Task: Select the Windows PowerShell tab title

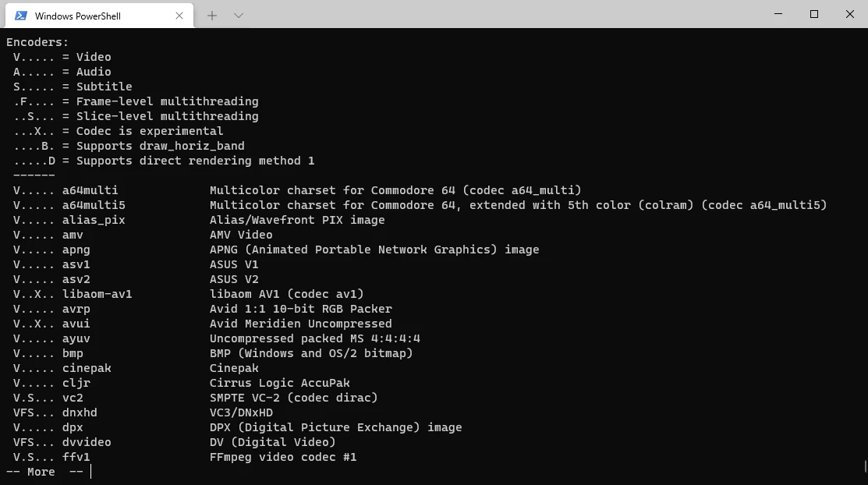Action: coord(78,16)
